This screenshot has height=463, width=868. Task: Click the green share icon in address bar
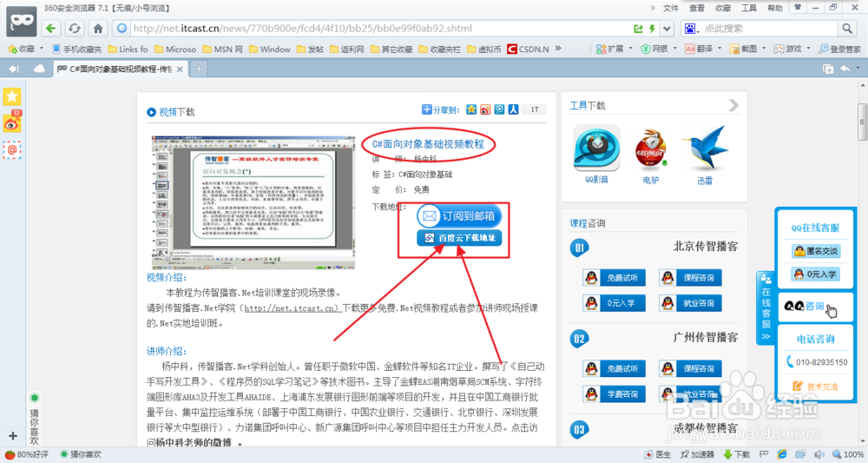pos(638,29)
